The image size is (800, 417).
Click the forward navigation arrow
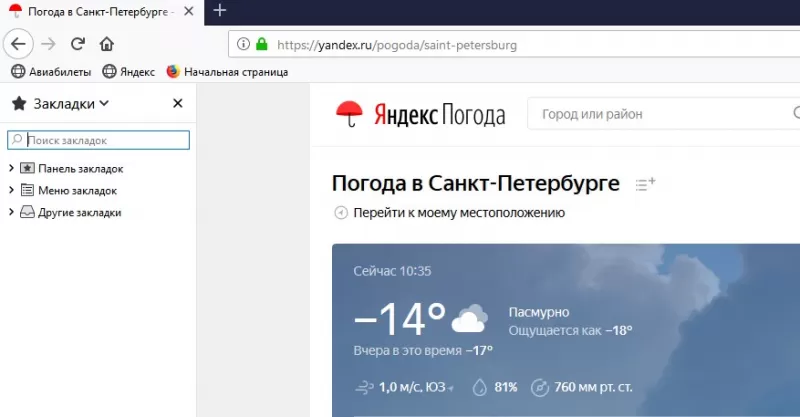[x=48, y=44]
